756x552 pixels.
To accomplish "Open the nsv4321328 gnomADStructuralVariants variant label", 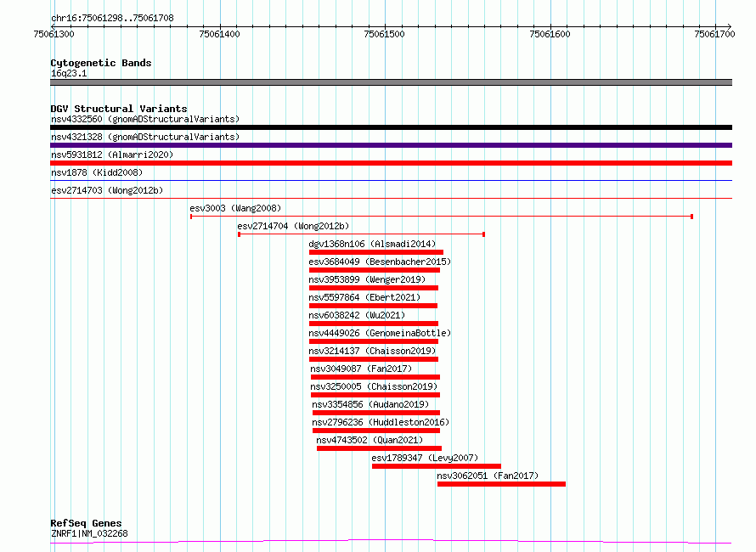I will coord(145,137).
